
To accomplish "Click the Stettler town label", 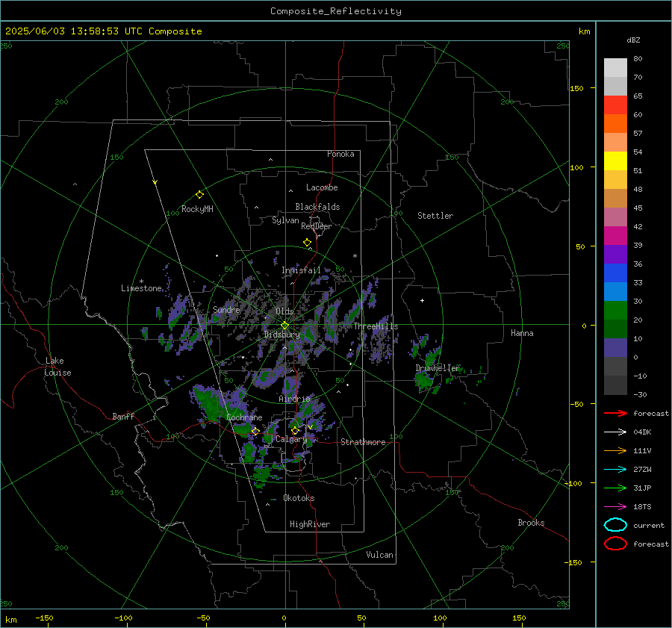I will (x=435, y=216).
